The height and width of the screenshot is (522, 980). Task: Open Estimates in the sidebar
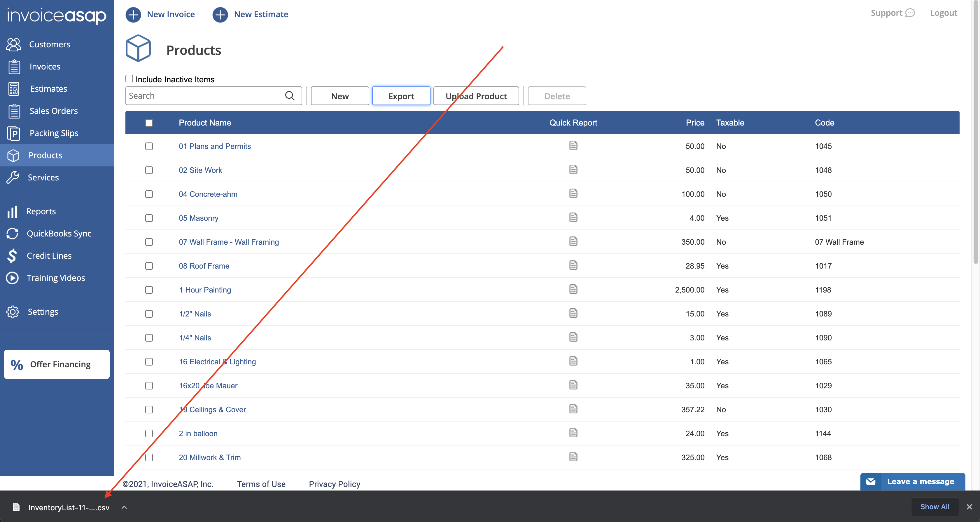point(57,89)
